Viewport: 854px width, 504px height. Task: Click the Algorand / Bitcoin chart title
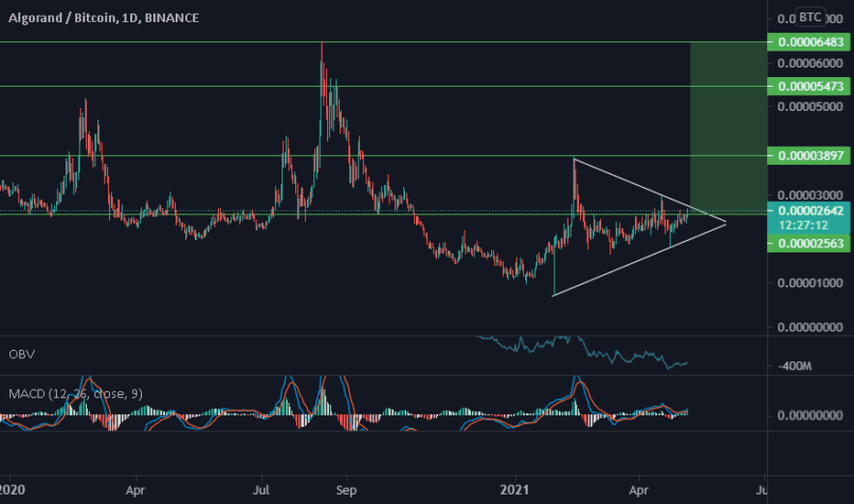(104, 18)
